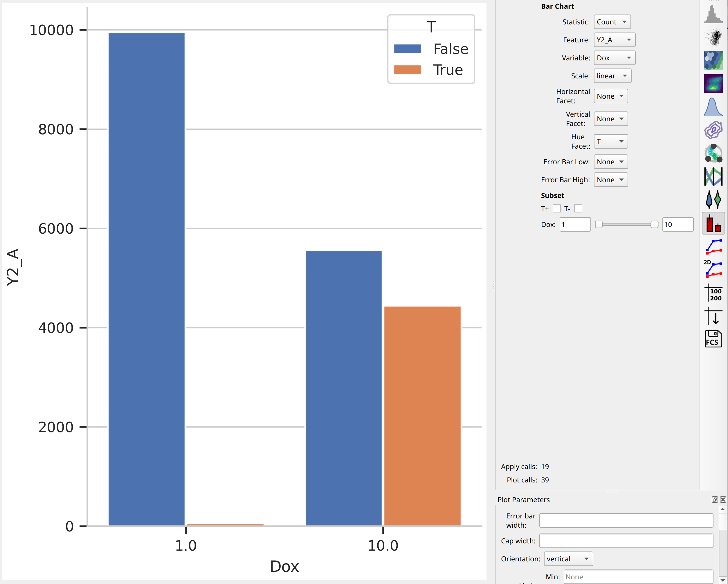Enable the T+ subset checkbox
This screenshot has height=584, width=728.
tap(556, 209)
